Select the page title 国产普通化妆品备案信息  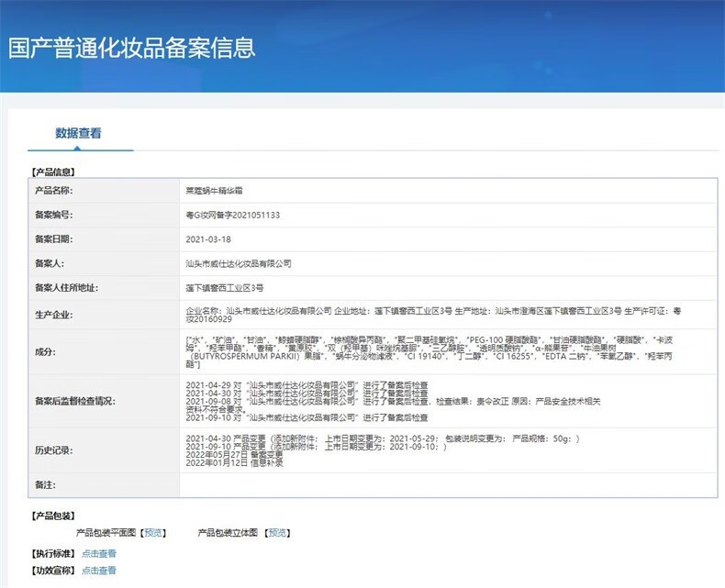132,48
